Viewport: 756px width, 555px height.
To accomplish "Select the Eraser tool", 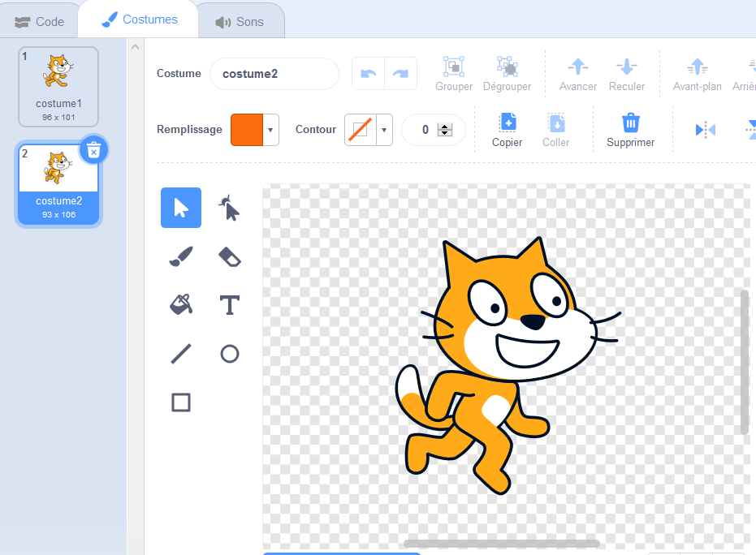I will click(230, 257).
